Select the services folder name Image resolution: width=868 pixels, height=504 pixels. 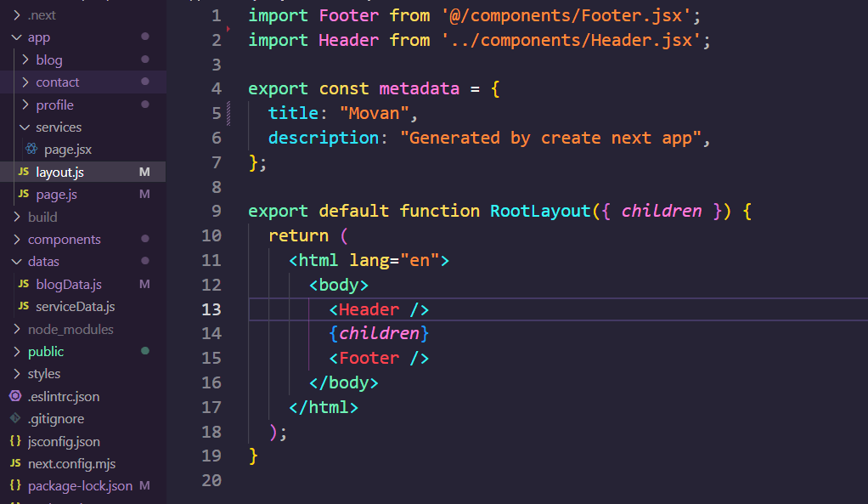59,127
